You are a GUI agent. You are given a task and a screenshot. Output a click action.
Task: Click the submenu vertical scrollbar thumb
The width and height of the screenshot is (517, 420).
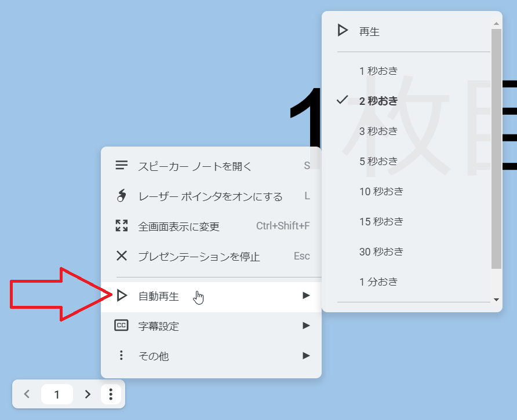pos(496,148)
